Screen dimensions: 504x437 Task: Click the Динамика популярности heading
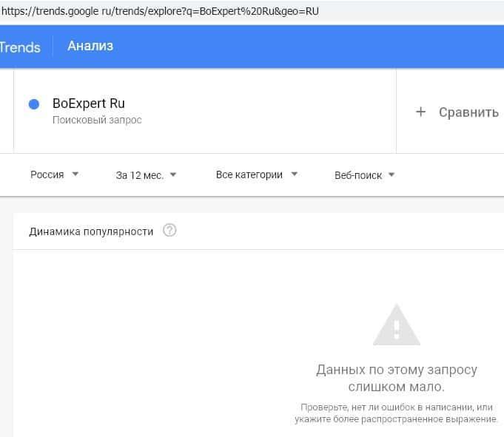[x=91, y=231]
